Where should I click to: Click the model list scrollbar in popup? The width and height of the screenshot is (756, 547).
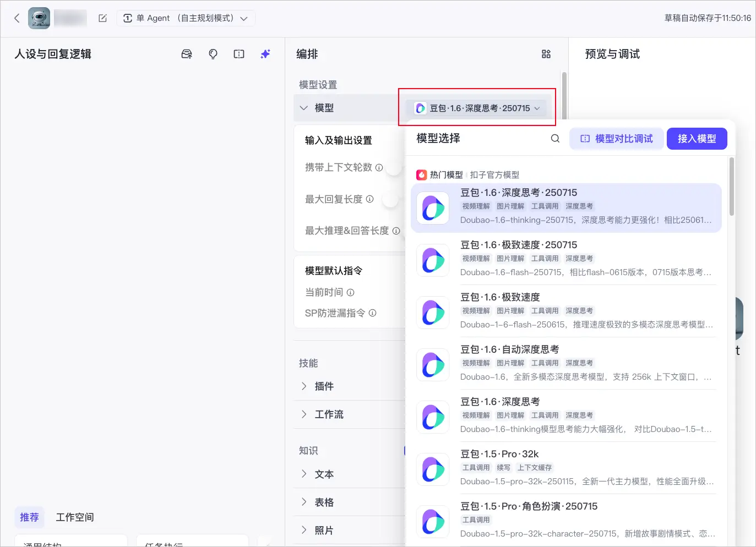[x=731, y=187]
